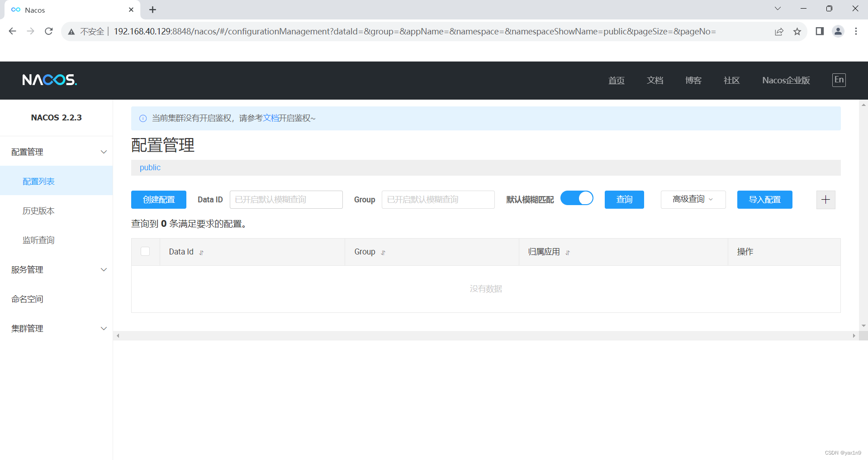
Task: Click the Nacos logo in the header
Action: tap(50, 80)
